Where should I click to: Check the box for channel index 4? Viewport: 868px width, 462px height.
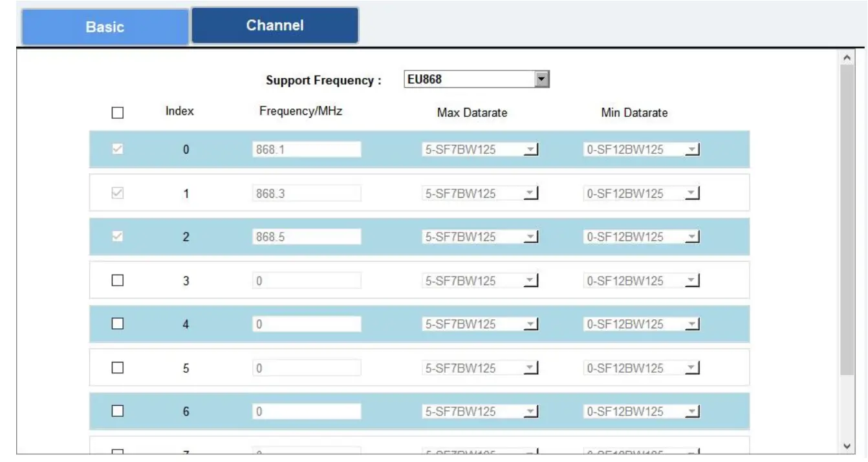tap(117, 324)
